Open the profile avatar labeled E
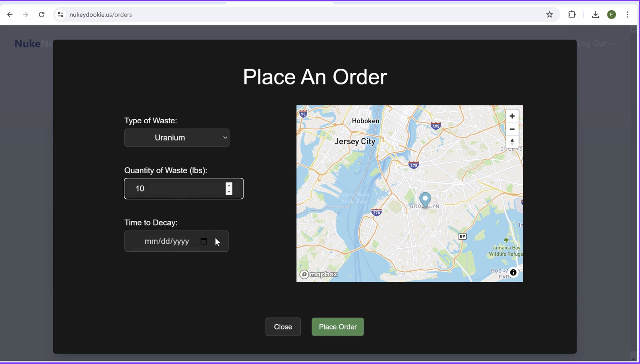Image resolution: width=640 pixels, height=364 pixels. (612, 15)
